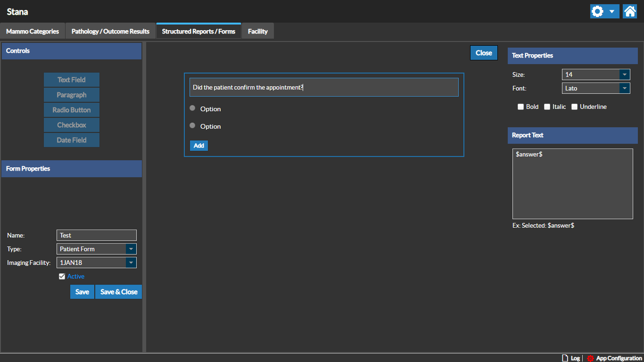
Task: Expand the form Type dropdown
Action: [131, 249]
